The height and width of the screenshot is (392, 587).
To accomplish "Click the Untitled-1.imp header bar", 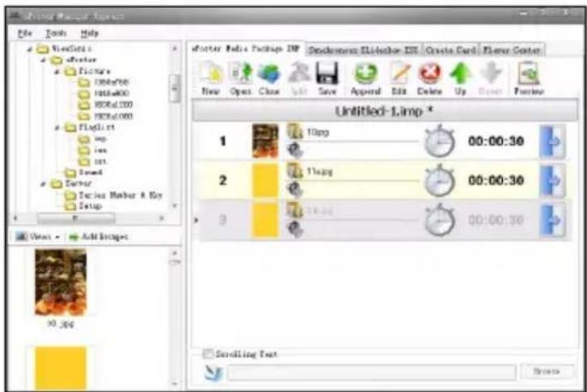I will tap(385, 111).
